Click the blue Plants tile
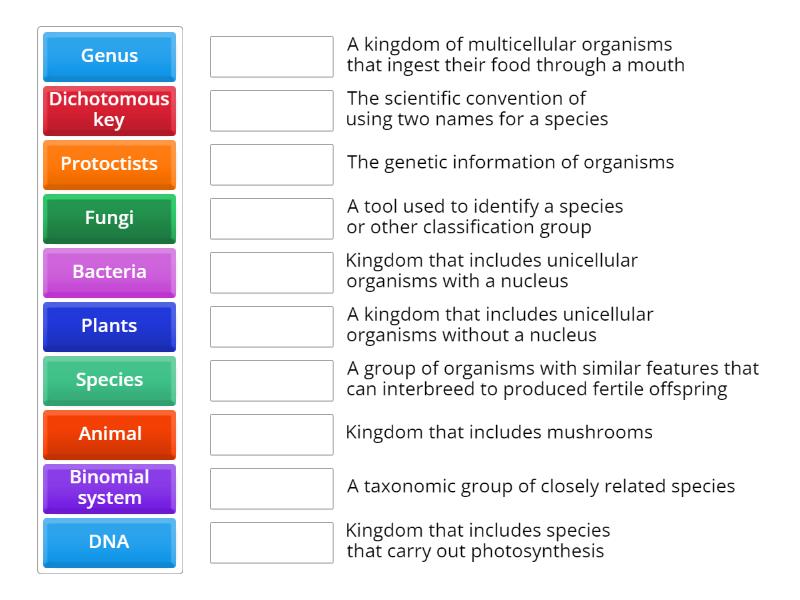Screen dimensions: 800x600 pyautogui.click(x=110, y=326)
